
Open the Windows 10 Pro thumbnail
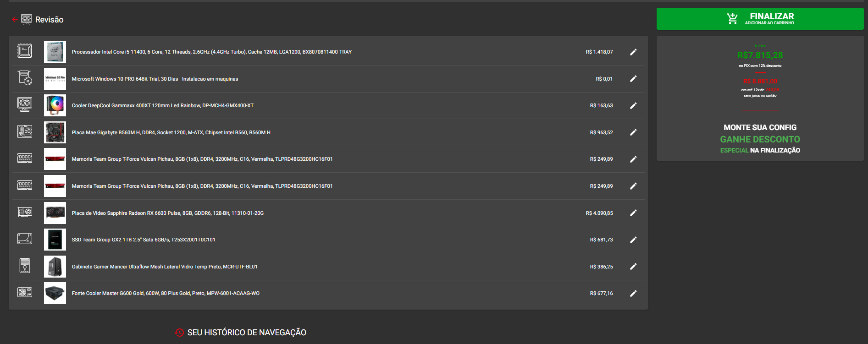pos(55,79)
